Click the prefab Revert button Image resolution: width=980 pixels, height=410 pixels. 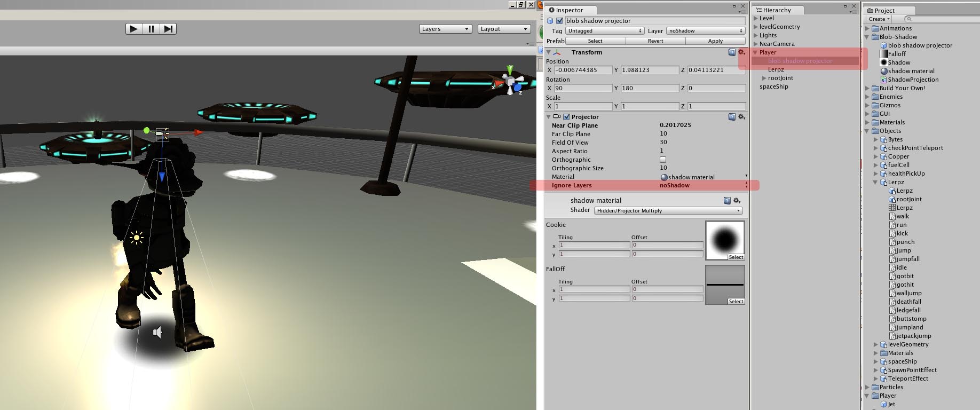655,41
